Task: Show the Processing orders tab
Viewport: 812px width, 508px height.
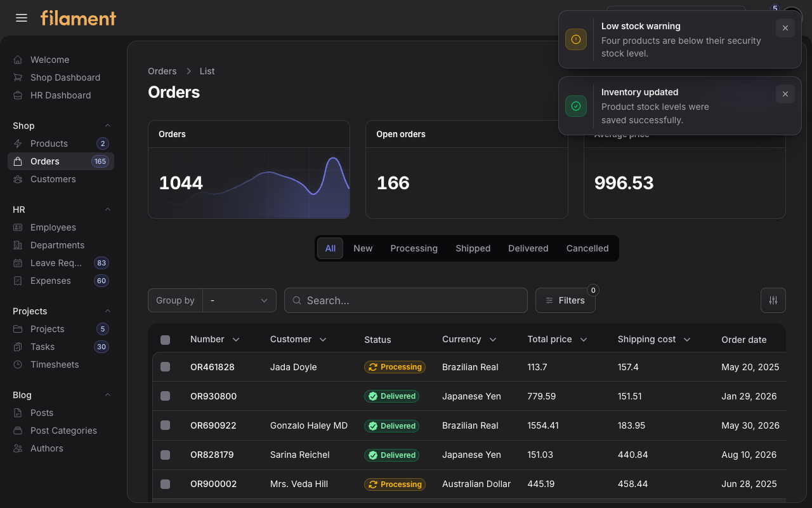Action: [x=414, y=248]
